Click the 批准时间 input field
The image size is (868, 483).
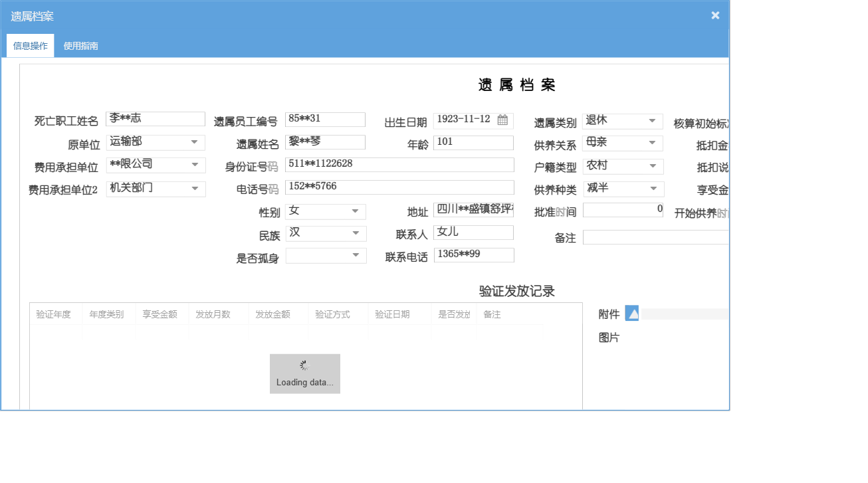click(623, 209)
